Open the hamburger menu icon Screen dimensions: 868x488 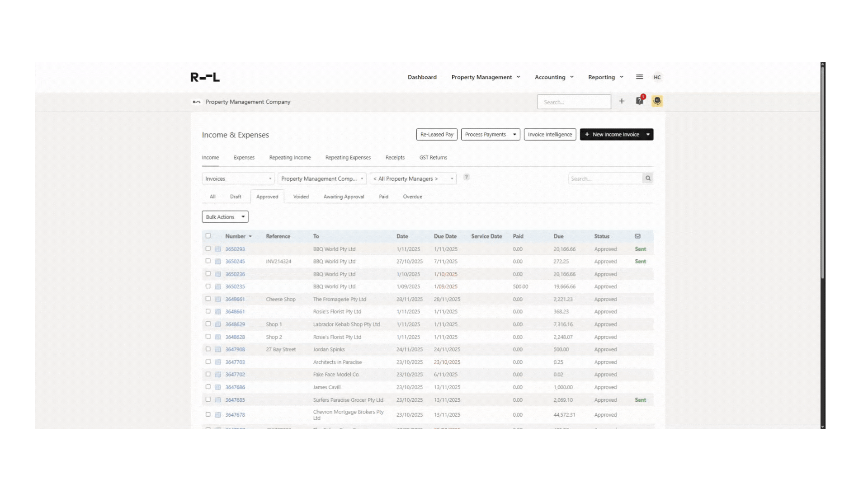pyautogui.click(x=639, y=77)
